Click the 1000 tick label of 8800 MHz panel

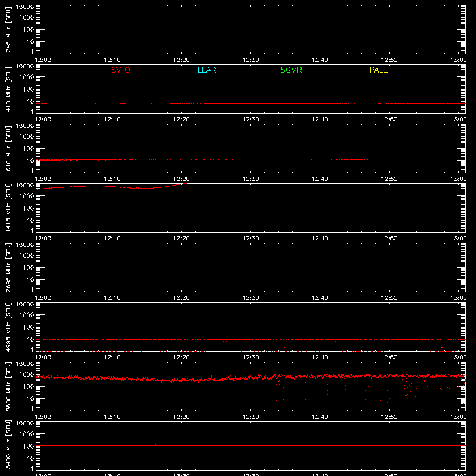coord(27,375)
